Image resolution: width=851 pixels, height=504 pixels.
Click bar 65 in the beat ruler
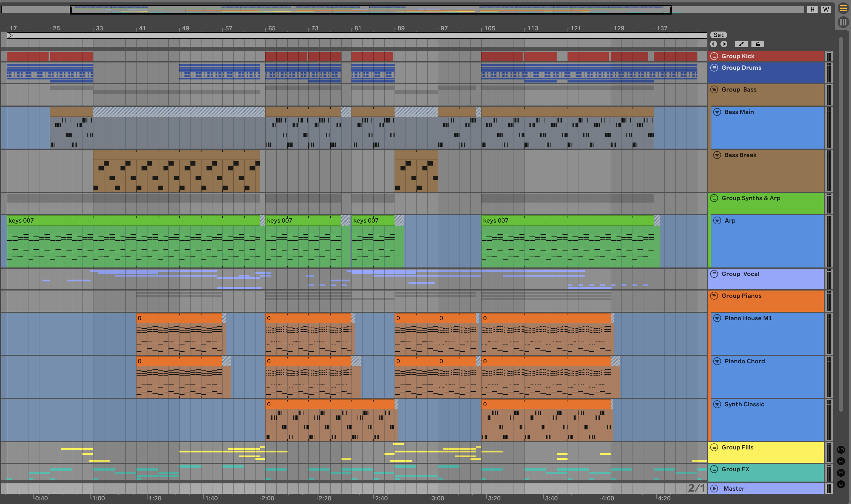tap(272, 28)
